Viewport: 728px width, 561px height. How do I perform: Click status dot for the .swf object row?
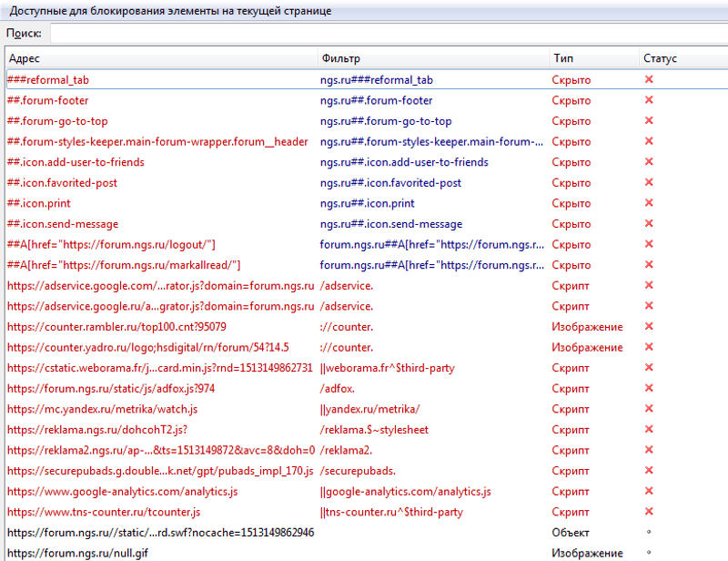tap(649, 532)
